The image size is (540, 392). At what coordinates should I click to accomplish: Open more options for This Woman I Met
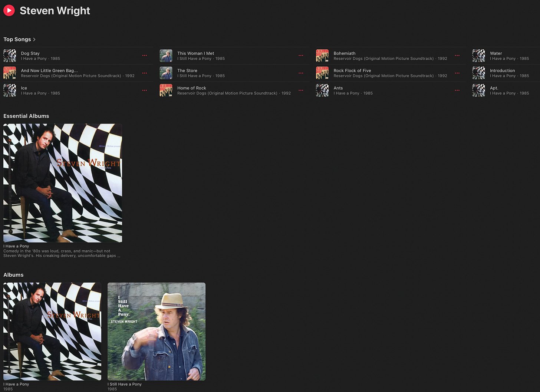[x=301, y=56]
